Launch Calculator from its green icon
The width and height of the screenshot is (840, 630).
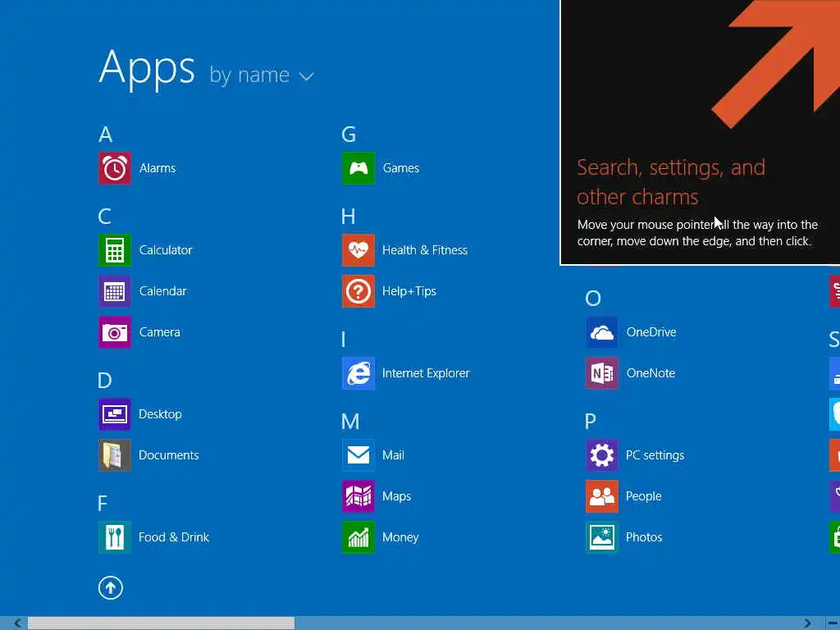[x=115, y=250]
